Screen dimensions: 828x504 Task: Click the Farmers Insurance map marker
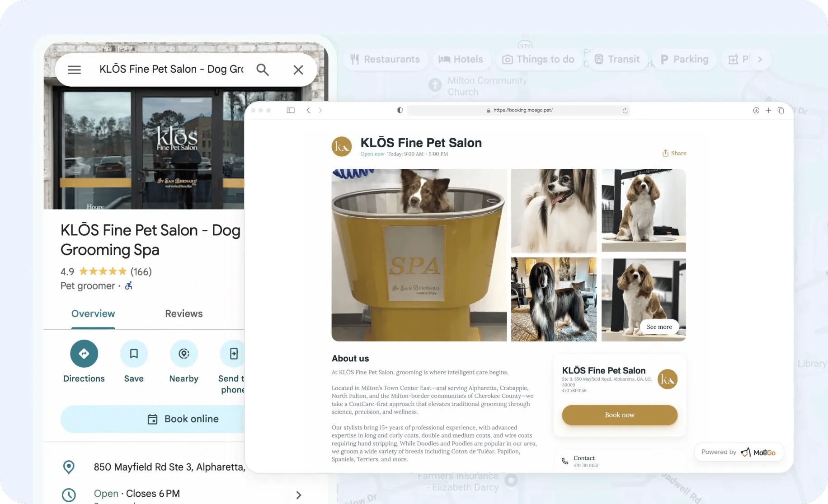coord(511,480)
